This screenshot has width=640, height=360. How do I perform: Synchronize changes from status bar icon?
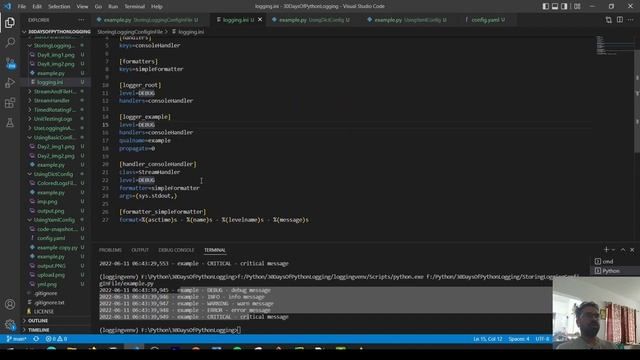[36, 339]
